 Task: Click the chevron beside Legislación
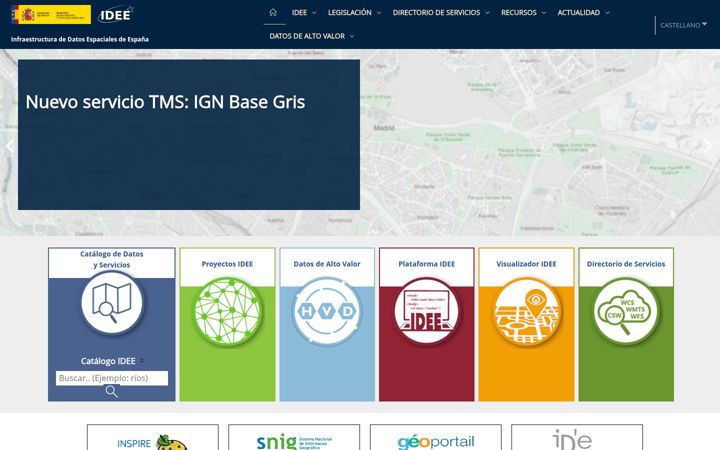click(379, 13)
